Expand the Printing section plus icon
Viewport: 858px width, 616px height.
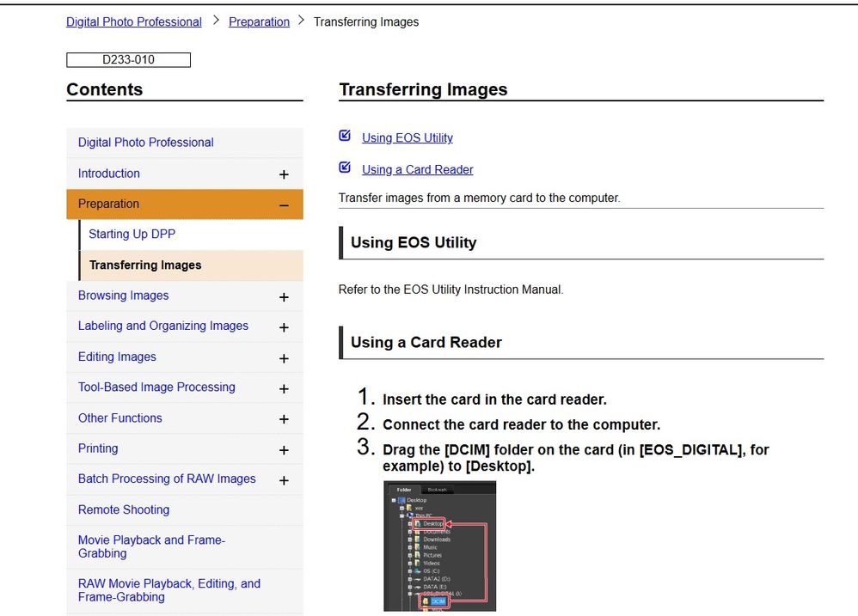point(284,450)
